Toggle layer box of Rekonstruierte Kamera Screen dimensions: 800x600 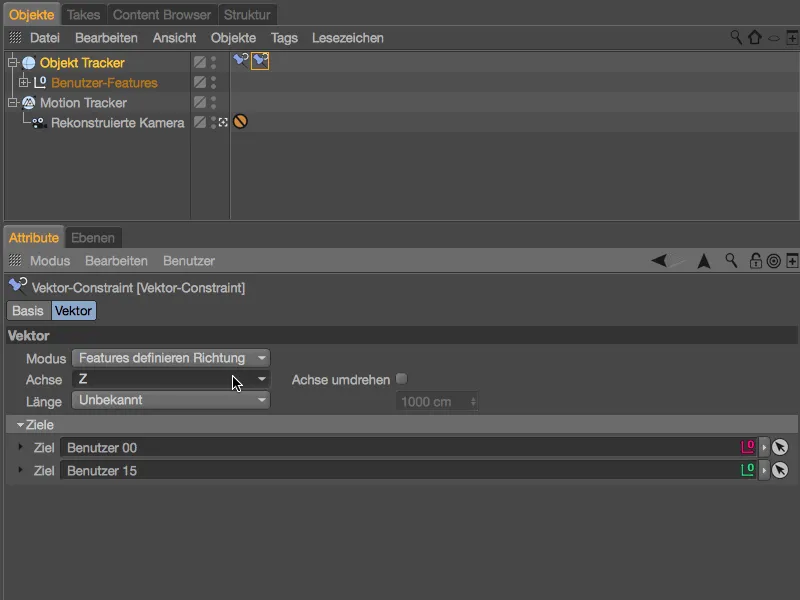[200, 122]
